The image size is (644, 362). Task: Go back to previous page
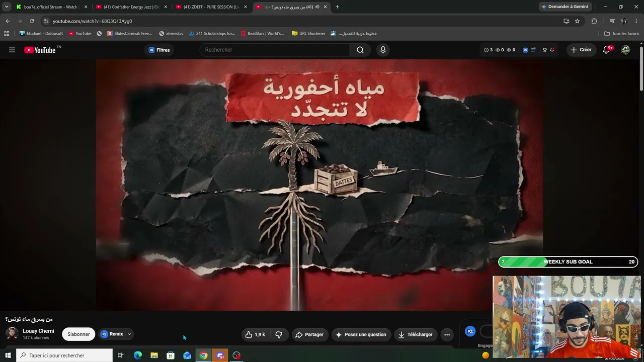[x=8, y=21]
